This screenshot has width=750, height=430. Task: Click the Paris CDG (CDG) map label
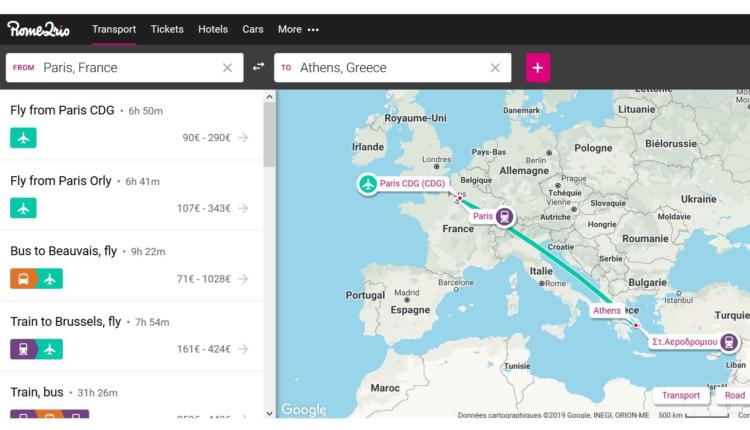pos(412,183)
